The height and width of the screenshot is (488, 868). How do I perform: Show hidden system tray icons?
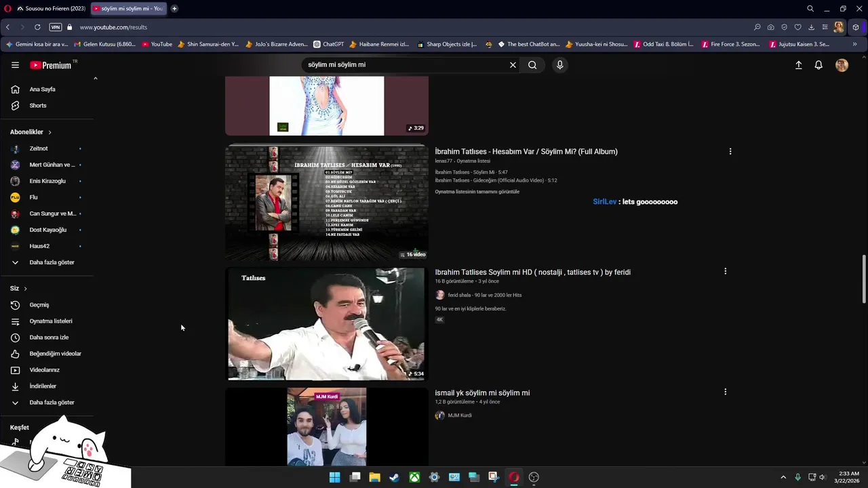pyautogui.click(x=783, y=477)
